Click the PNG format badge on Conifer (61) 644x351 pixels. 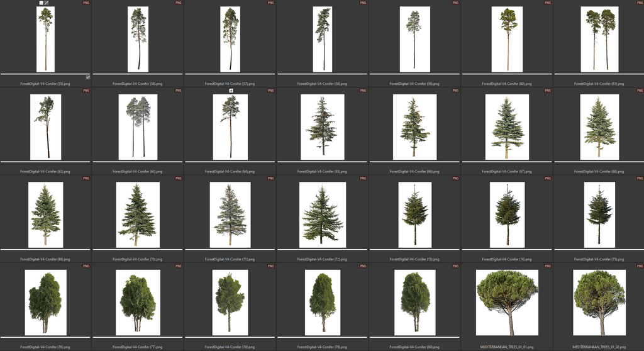[640, 3]
